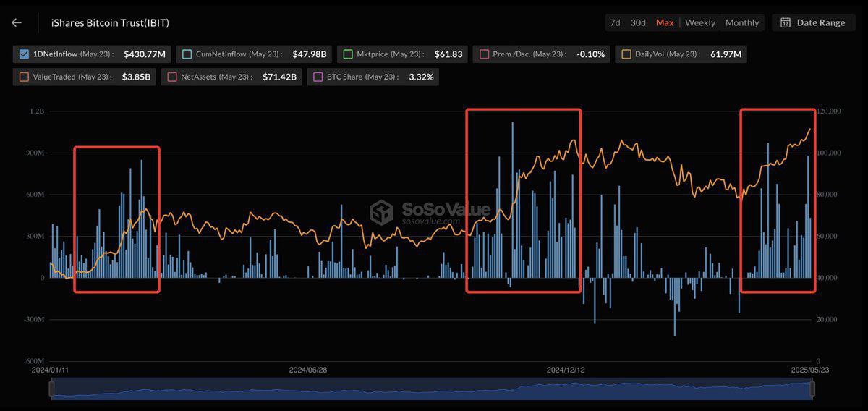This screenshot has height=411, width=868.
Task: Click the 61.97M DailyVol value
Action: [726, 54]
